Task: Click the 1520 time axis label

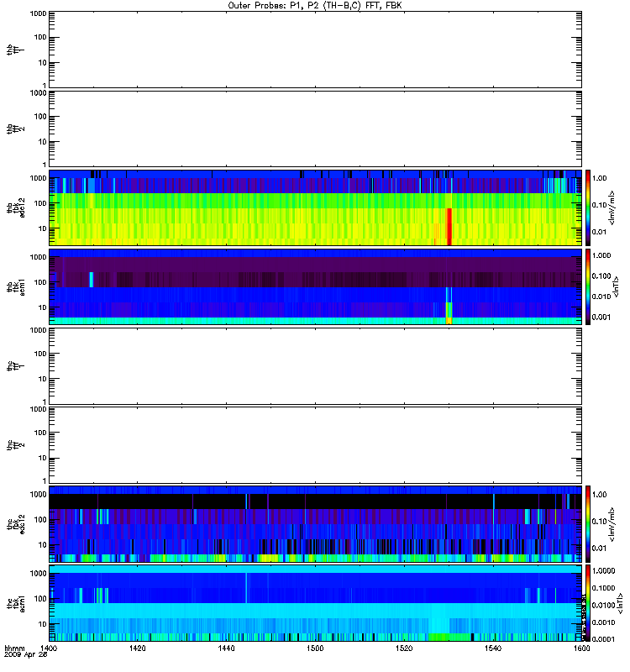Action: (404, 648)
